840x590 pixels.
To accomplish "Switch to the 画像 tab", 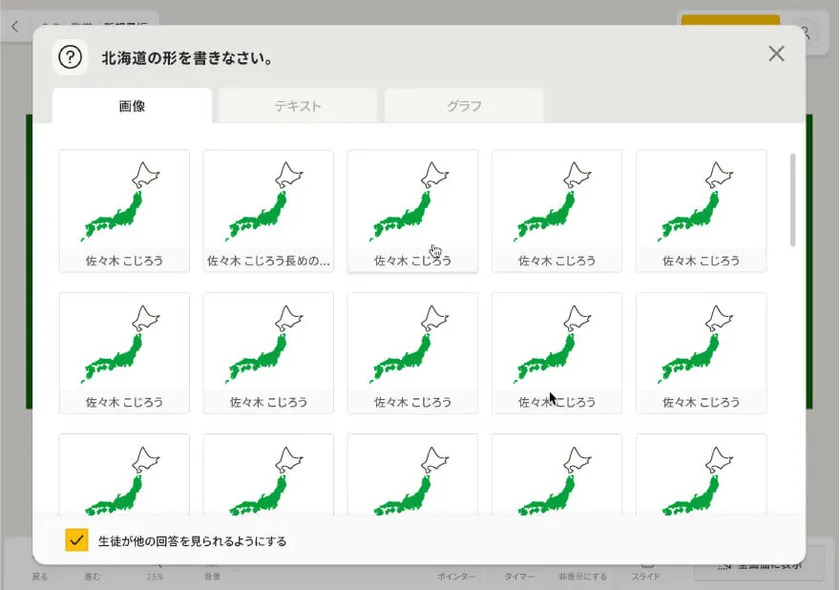I will [x=132, y=106].
